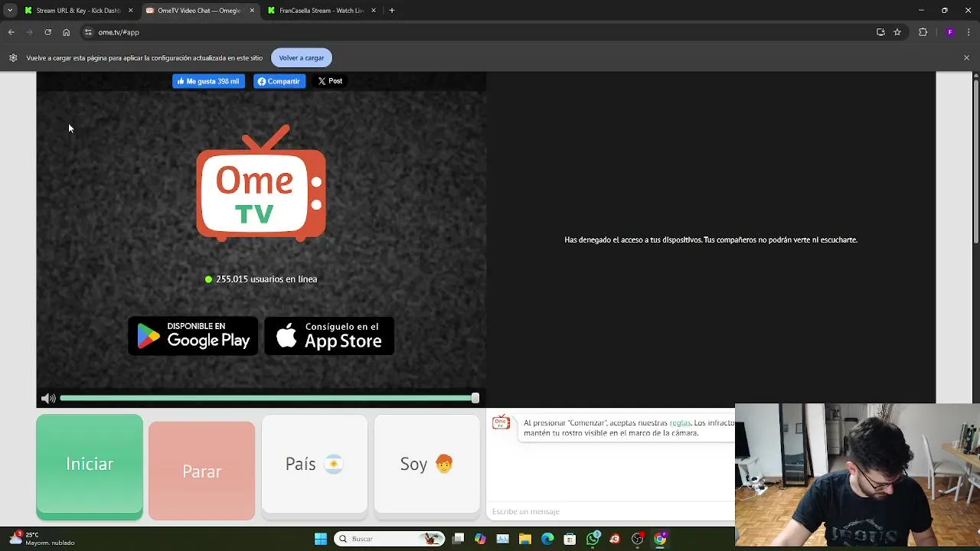The image size is (980, 551).
Task: Expand the tab search dropdown arrow
Action: point(10,11)
